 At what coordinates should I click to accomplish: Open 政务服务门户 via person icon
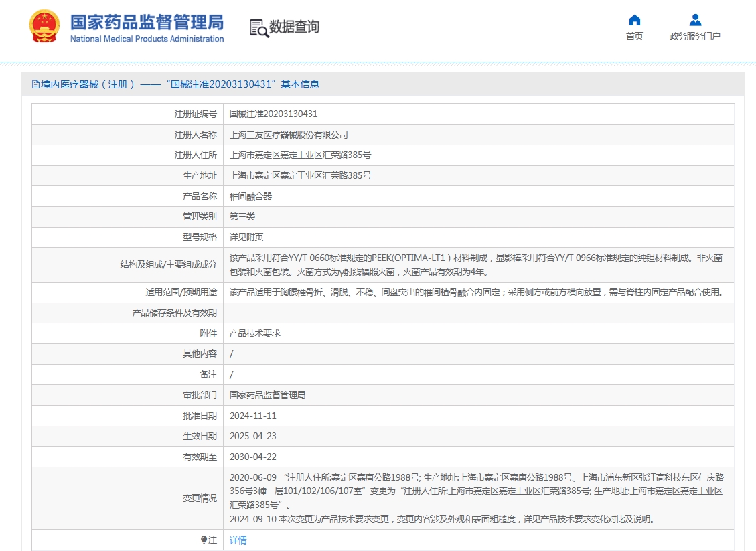[695, 20]
